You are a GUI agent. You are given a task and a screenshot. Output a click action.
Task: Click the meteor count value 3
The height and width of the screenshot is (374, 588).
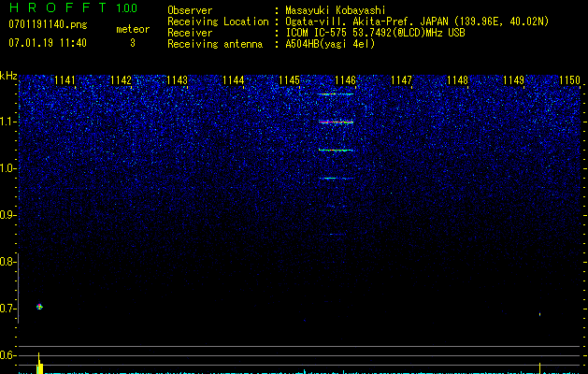pos(133,43)
